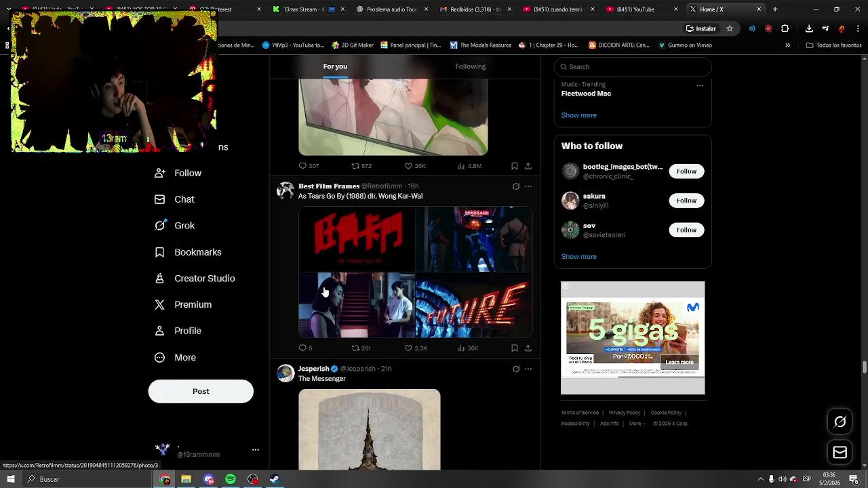Viewport: 868px width, 488px height.
Task: Ask Grok about Best Film Frames post
Action: point(516,186)
